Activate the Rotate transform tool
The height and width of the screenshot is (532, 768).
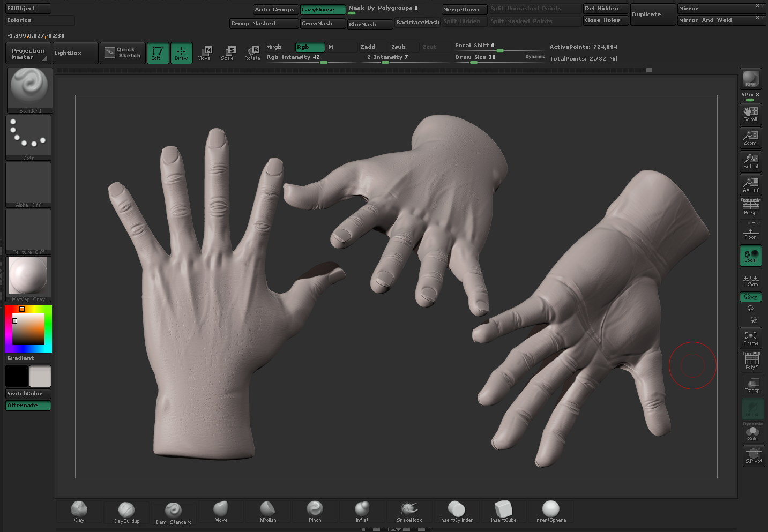pyautogui.click(x=252, y=53)
